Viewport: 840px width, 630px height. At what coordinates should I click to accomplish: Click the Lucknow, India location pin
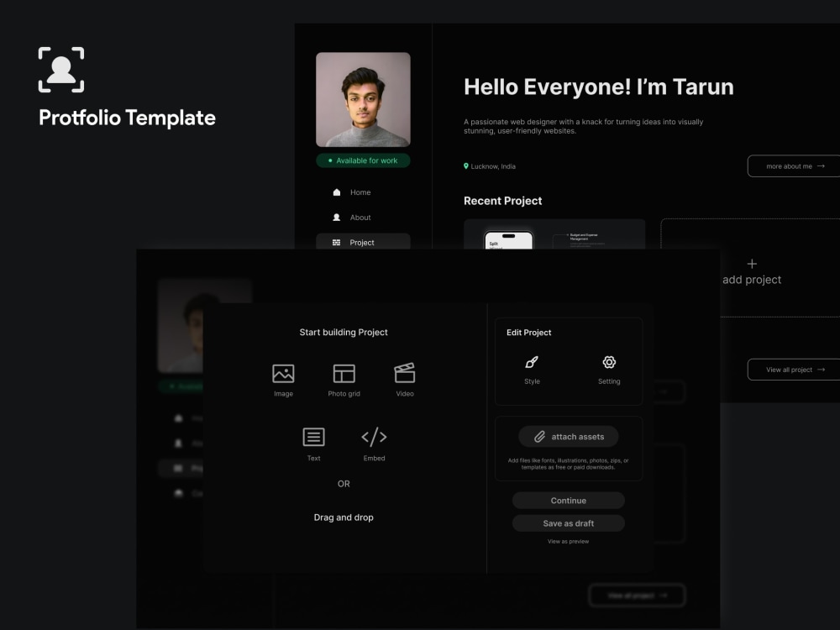pyautogui.click(x=466, y=166)
